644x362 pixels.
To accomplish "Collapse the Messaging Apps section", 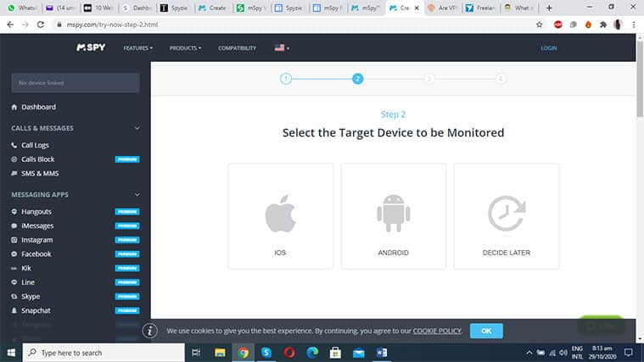I will click(x=137, y=194).
